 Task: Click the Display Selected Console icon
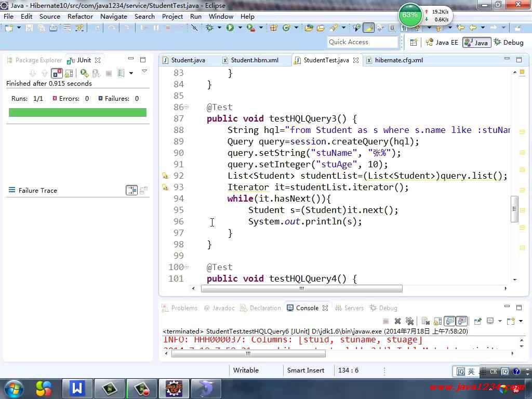click(x=490, y=321)
